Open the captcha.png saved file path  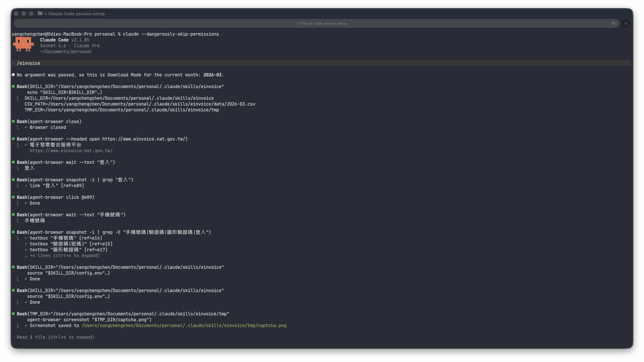point(184,325)
